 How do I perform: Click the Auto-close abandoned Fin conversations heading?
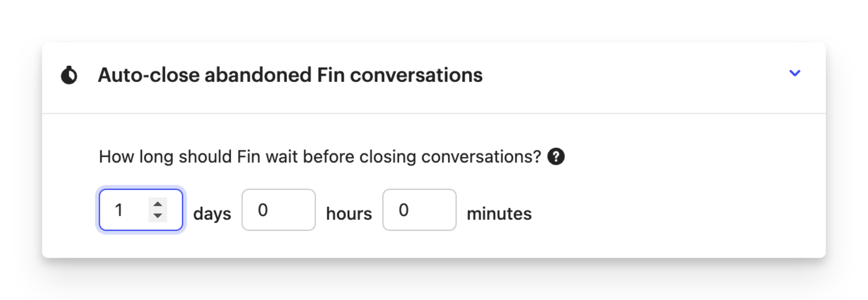[x=290, y=75]
